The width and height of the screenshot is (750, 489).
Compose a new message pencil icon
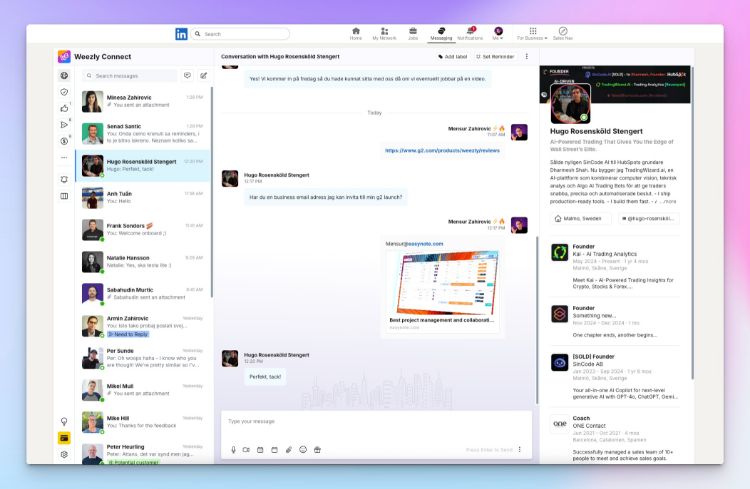203,76
